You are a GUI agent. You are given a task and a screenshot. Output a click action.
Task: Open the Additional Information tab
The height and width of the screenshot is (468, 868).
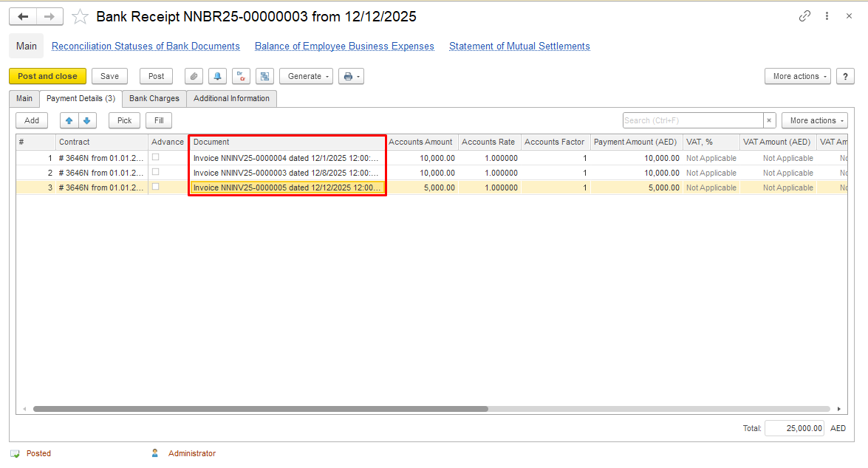pyautogui.click(x=231, y=98)
